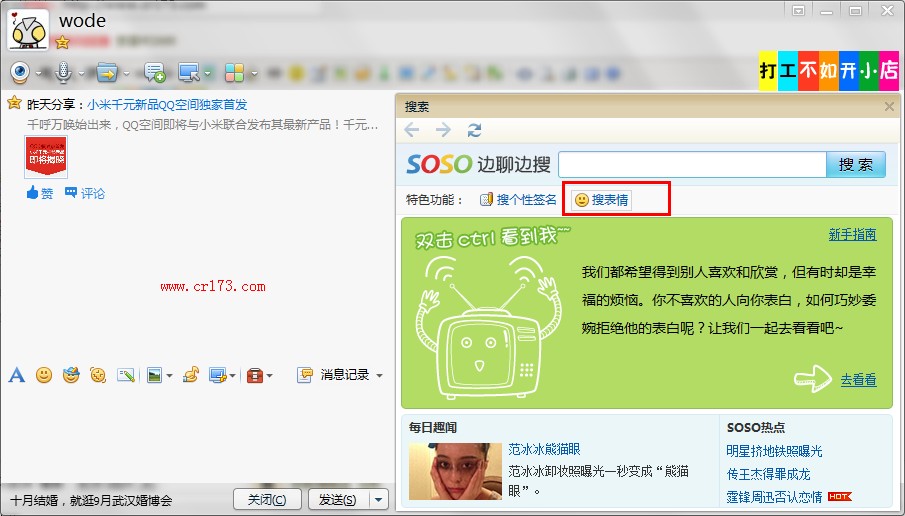Image resolution: width=905 pixels, height=516 pixels.
Task: Expand the send picture dropdown arrow
Action: (x=169, y=376)
